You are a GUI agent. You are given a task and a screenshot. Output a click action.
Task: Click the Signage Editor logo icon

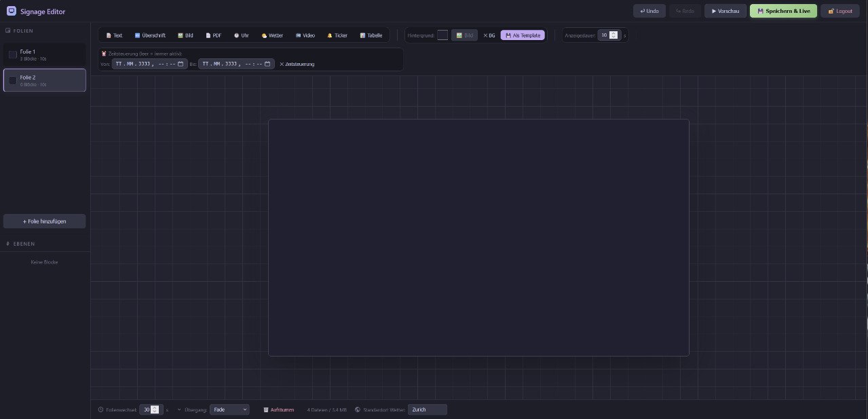click(12, 11)
